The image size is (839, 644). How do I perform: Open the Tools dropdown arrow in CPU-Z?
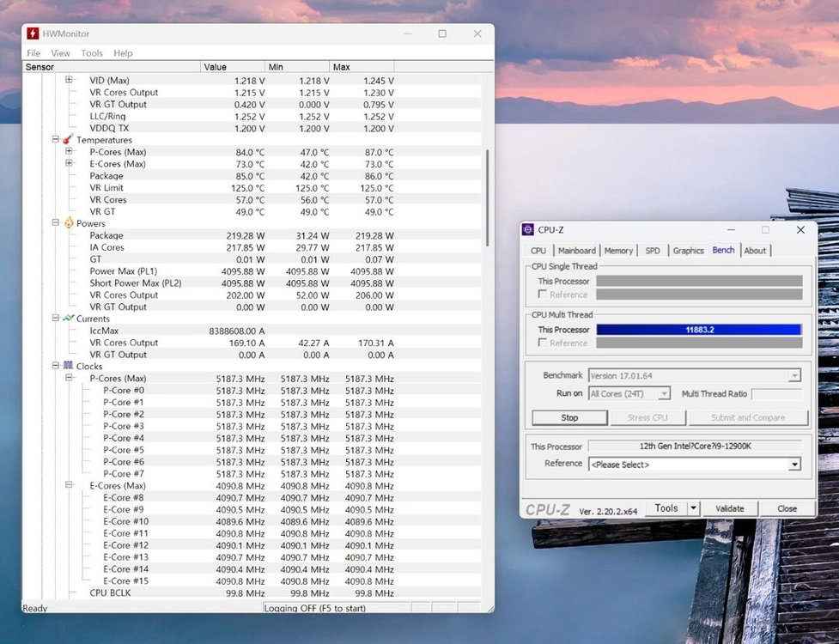[694, 508]
